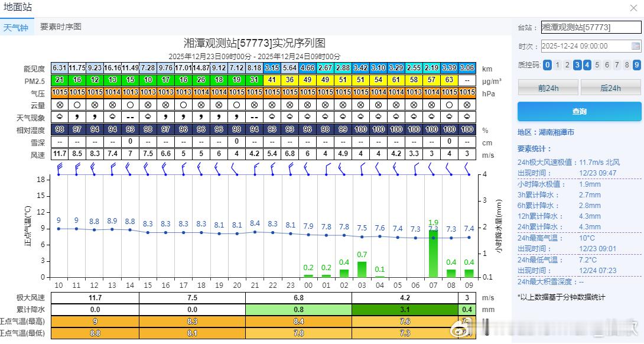Toggle quality code 3
This screenshot has width=644, height=344.
[x=577, y=64]
